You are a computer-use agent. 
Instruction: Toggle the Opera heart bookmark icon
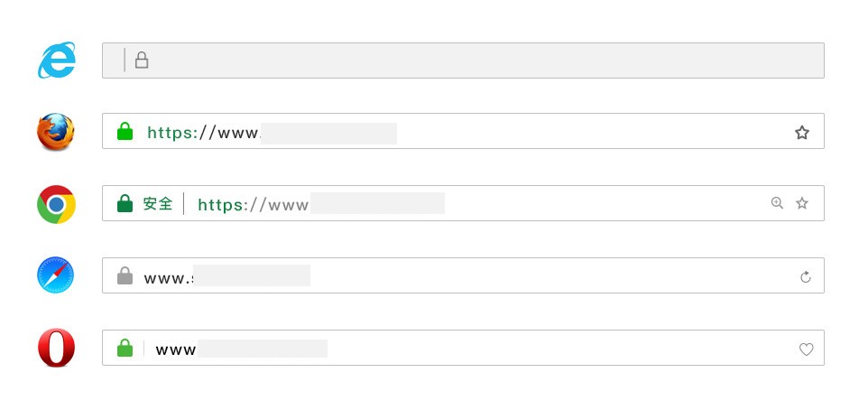coord(807,349)
